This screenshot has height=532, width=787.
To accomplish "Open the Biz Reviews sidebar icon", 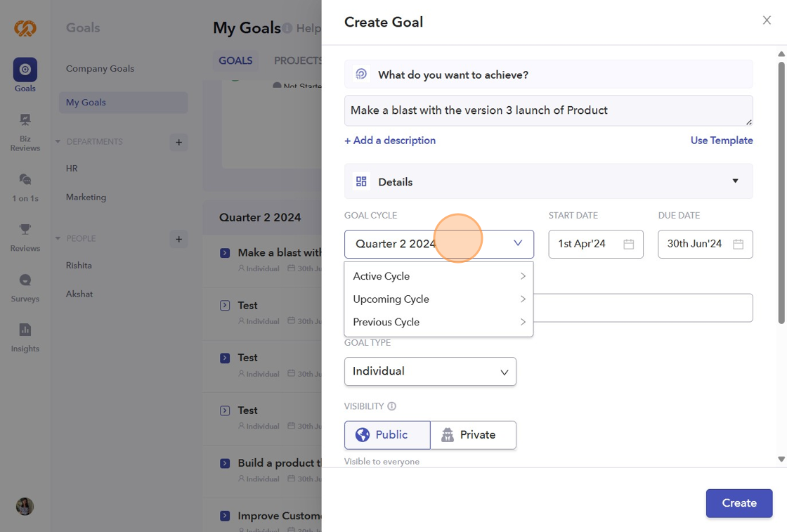I will click(25, 120).
